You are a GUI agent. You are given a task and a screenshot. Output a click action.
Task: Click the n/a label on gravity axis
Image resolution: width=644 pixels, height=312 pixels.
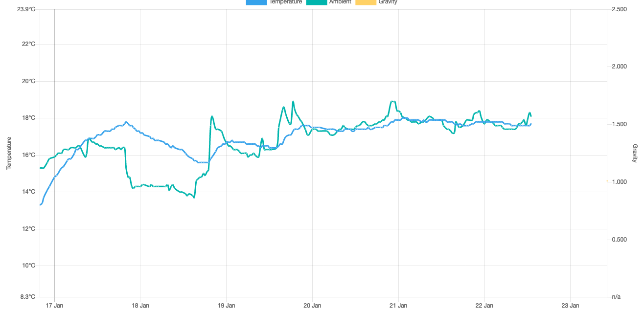coord(617,297)
